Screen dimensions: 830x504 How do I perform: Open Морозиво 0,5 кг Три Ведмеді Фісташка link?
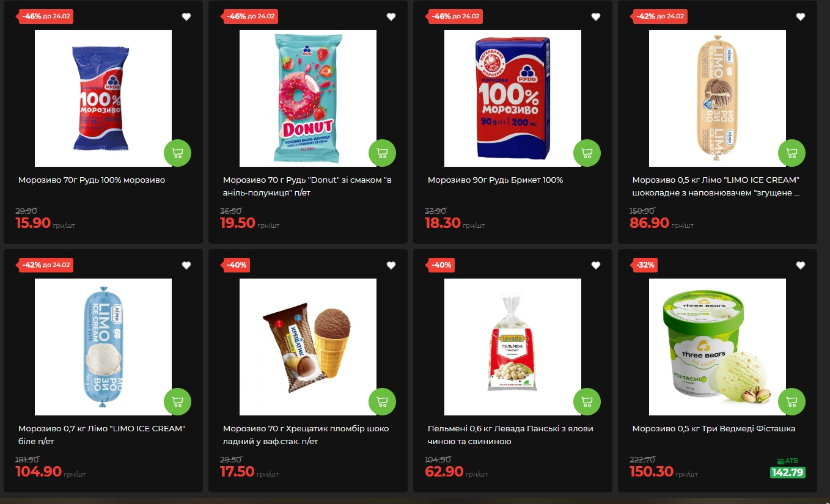click(714, 429)
